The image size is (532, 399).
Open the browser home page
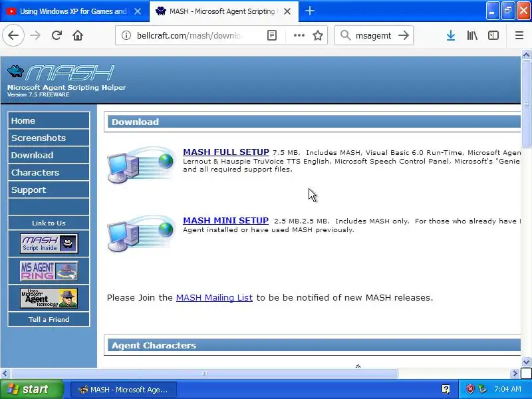pos(78,35)
